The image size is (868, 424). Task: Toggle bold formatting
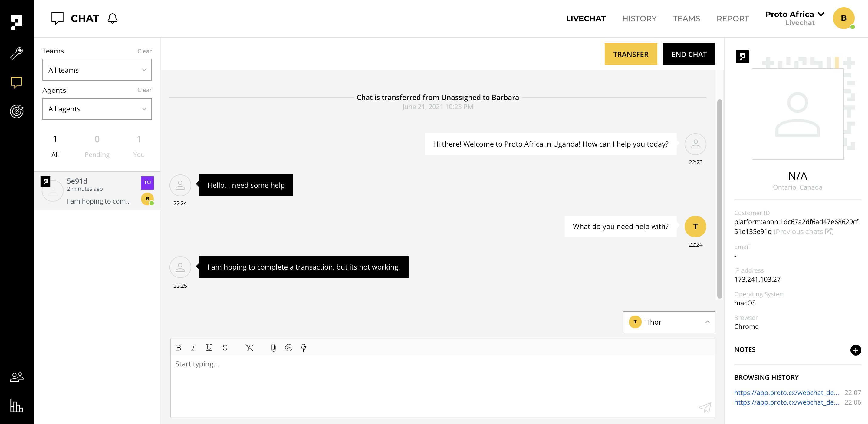point(179,348)
